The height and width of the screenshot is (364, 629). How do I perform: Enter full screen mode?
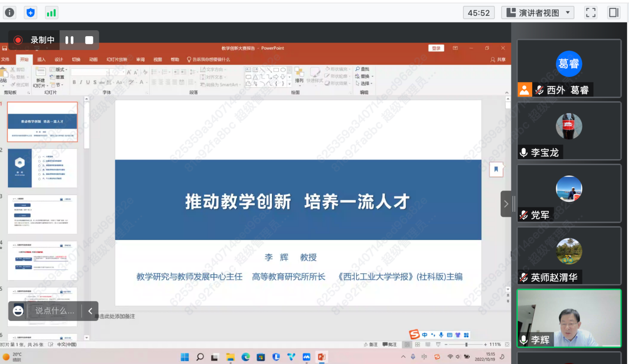(590, 13)
